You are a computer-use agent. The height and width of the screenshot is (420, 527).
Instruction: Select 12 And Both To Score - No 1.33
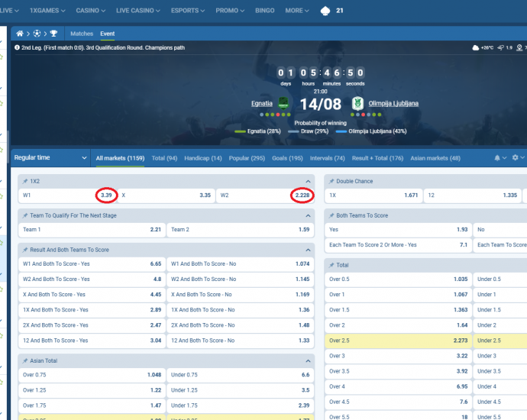coord(241,341)
